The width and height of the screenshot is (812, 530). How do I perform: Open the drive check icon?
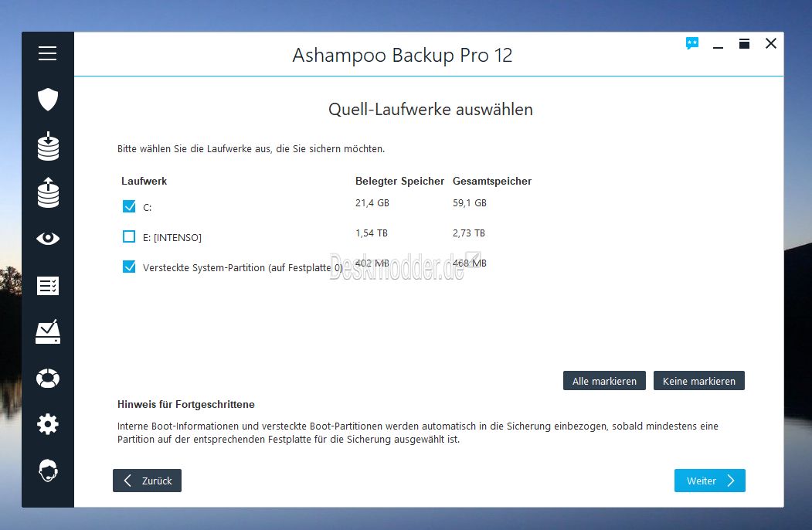(48, 331)
